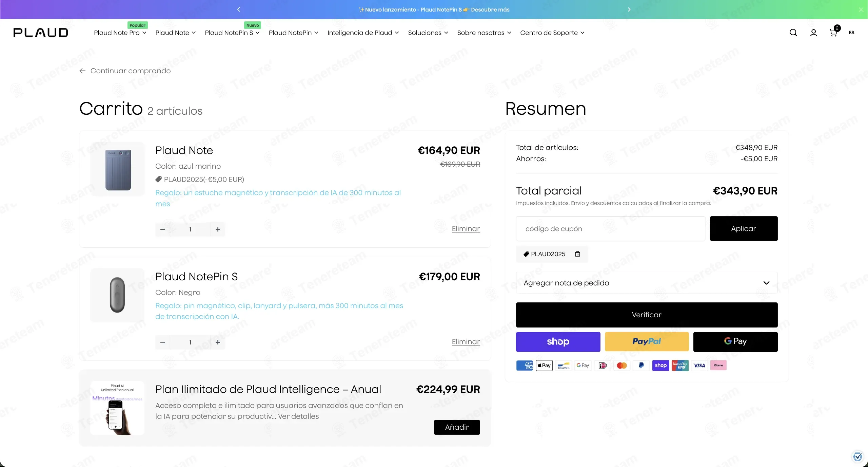
Task: Pay with Shop Pay button
Action: (558, 342)
